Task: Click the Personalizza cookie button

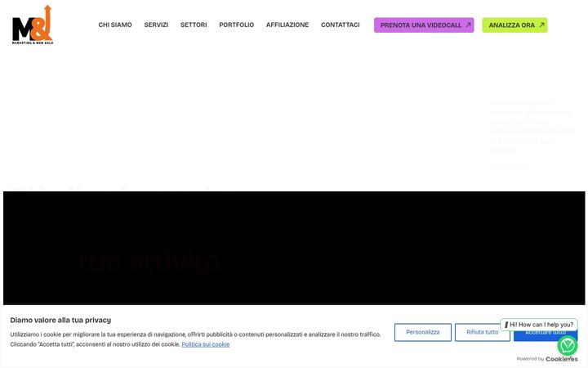Action: tap(423, 332)
